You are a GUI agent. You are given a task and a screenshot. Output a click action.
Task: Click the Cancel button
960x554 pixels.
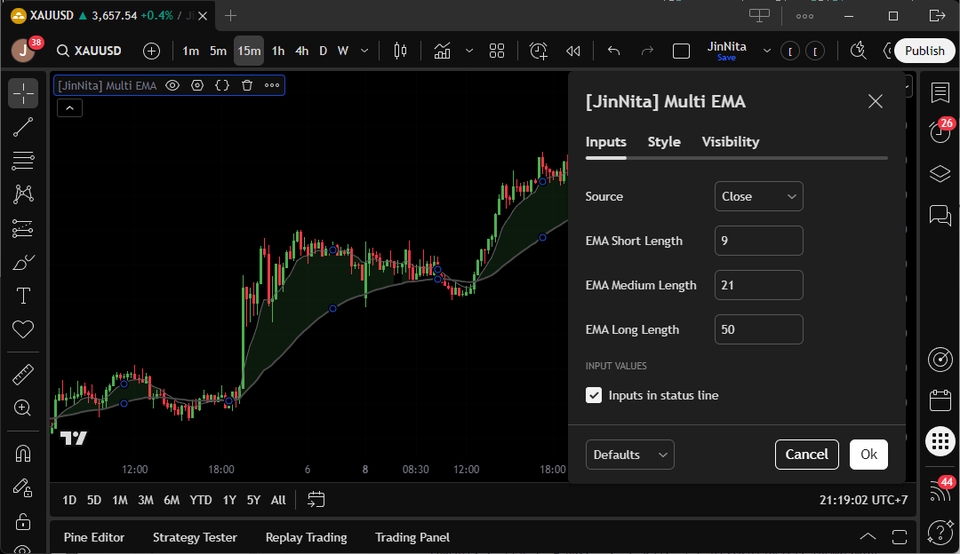point(806,454)
